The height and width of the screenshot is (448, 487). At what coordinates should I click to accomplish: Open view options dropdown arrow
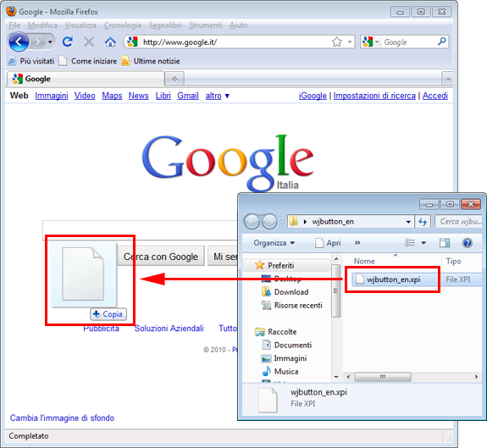(x=423, y=243)
